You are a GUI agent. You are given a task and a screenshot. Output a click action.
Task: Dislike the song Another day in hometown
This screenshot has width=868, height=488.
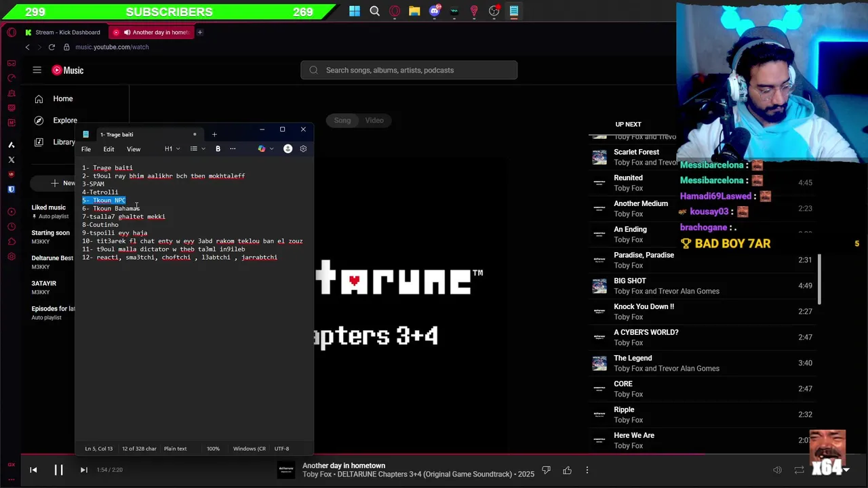[546, 470]
